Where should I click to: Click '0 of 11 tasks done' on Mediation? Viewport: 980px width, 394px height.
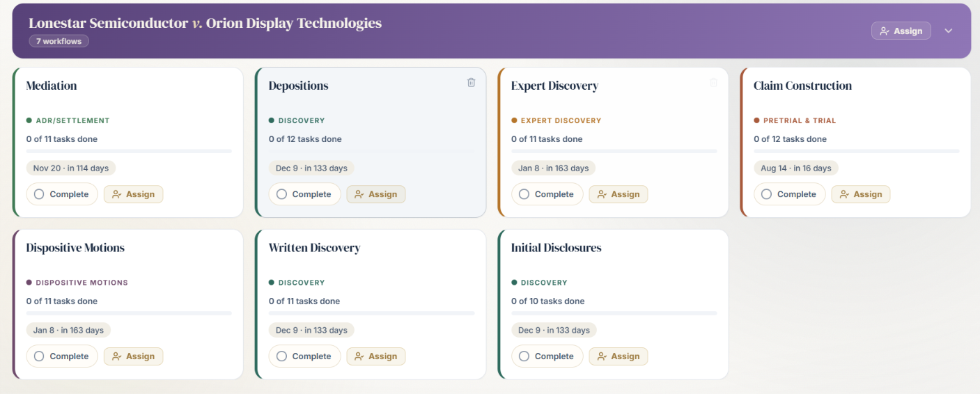62,139
